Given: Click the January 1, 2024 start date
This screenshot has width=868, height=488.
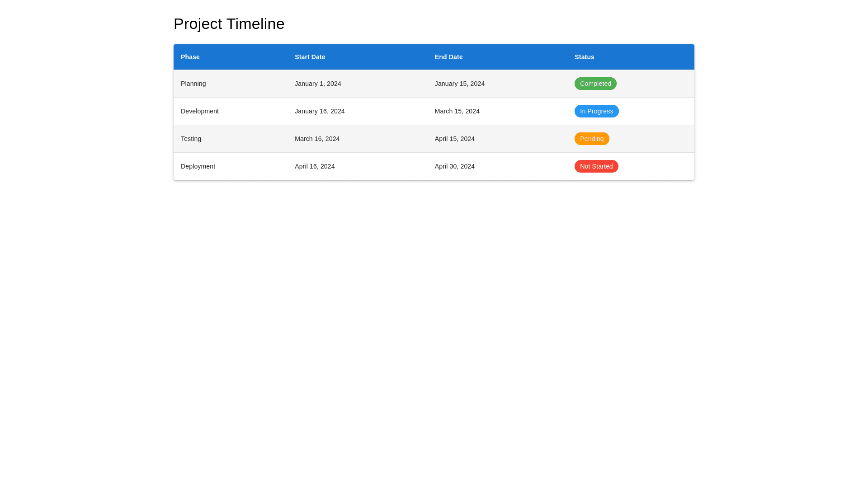Looking at the screenshot, I should 318,84.
